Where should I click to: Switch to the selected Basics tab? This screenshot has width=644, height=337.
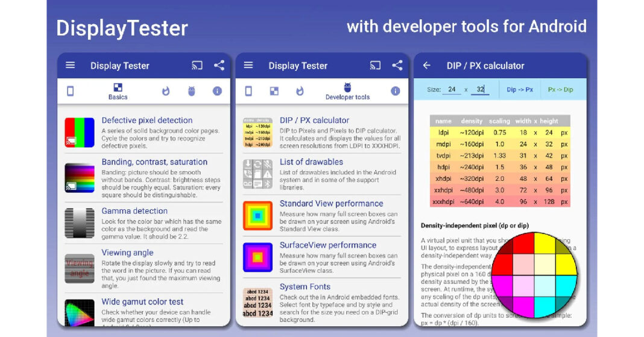pyautogui.click(x=118, y=91)
